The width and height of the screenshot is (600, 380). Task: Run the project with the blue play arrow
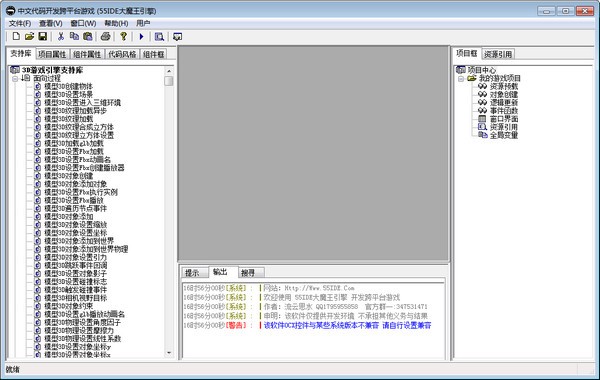(141, 36)
